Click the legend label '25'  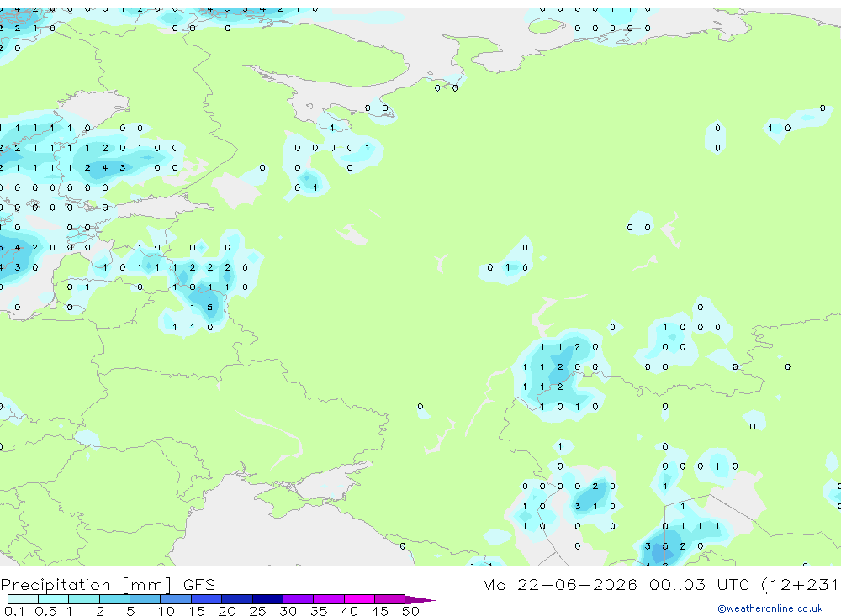tap(258, 611)
